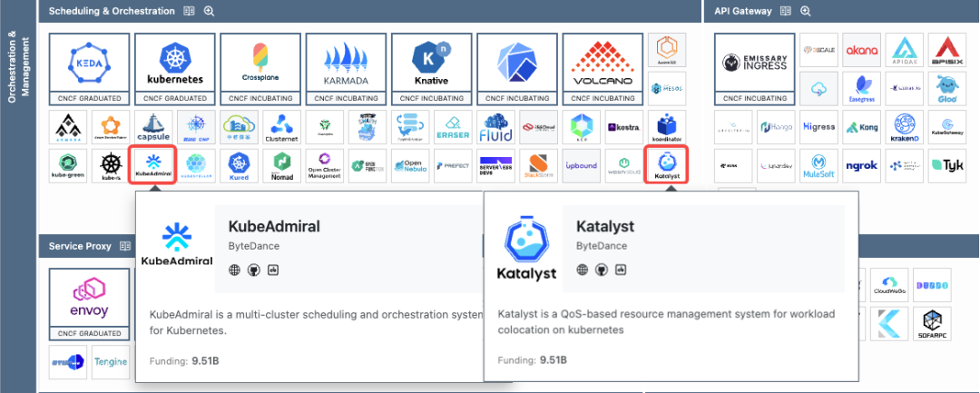The height and width of the screenshot is (393, 980).
Task: Open the APISIX tile
Action: 947,50
